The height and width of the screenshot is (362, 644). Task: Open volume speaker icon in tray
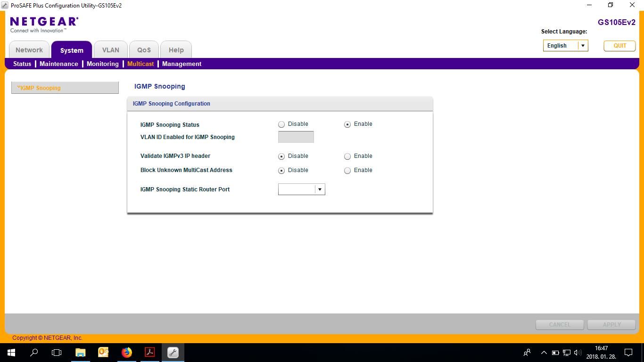(x=578, y=352)
